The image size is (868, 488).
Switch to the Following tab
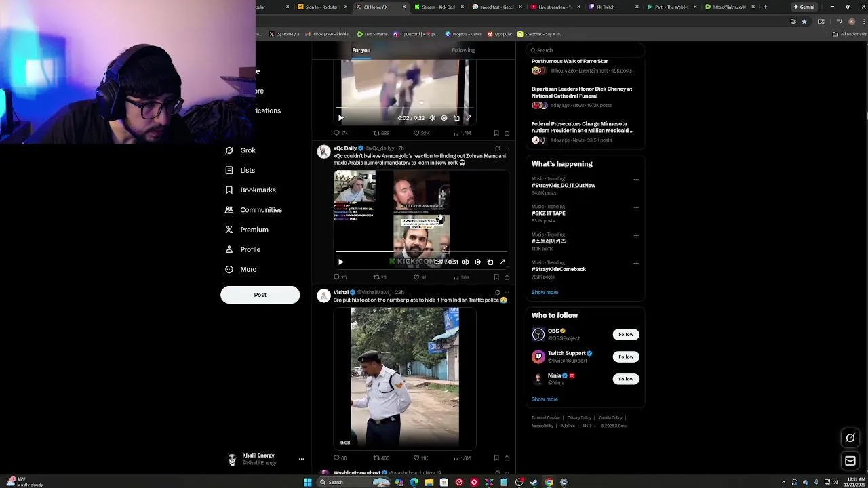463,50
